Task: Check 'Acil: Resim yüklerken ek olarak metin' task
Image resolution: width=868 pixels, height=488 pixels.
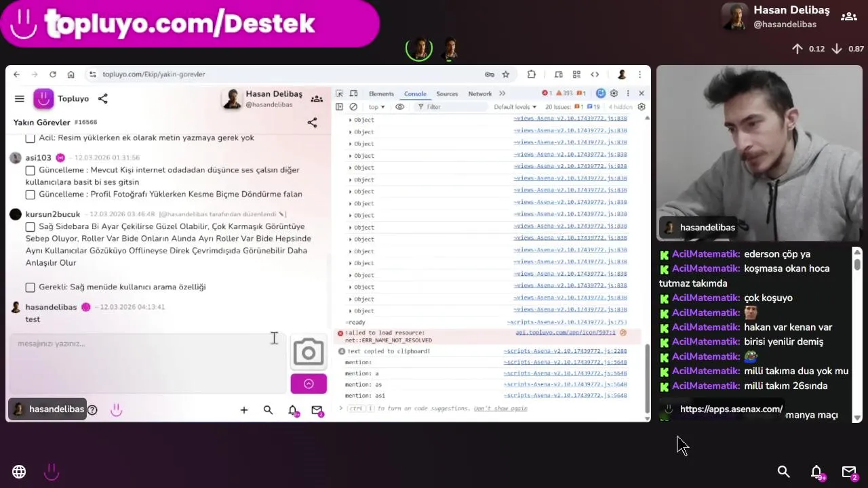Action: [x=30, y=138]
